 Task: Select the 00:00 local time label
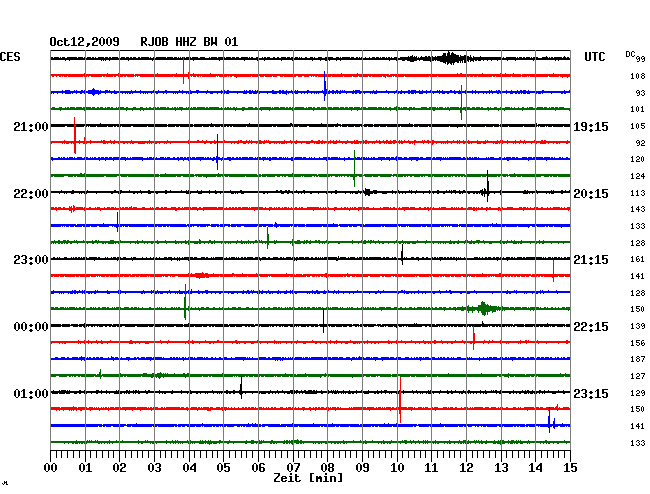(31, 327)
